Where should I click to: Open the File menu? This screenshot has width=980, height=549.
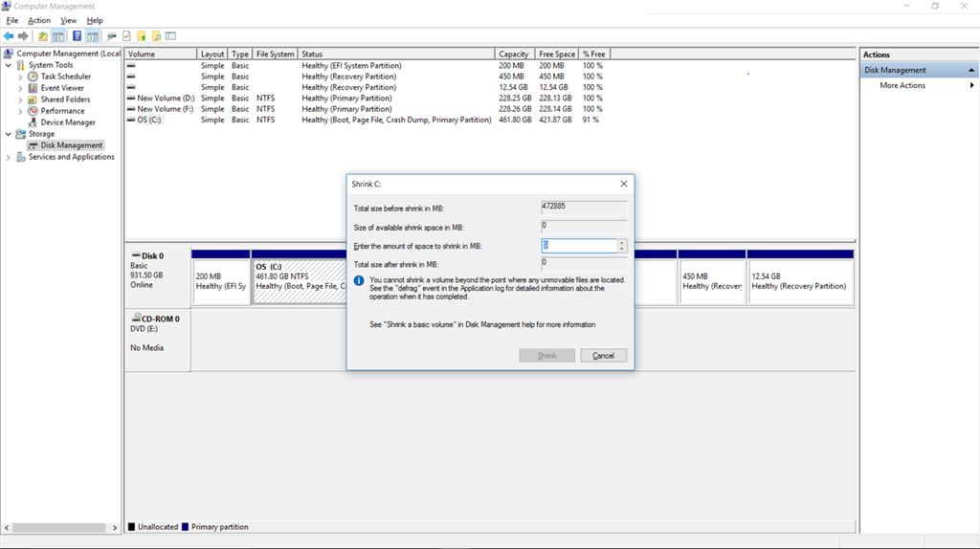(11, 21)
